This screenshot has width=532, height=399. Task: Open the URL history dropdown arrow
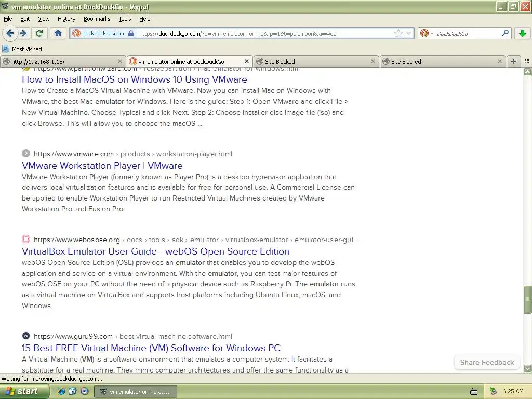(x=408, y=33)
